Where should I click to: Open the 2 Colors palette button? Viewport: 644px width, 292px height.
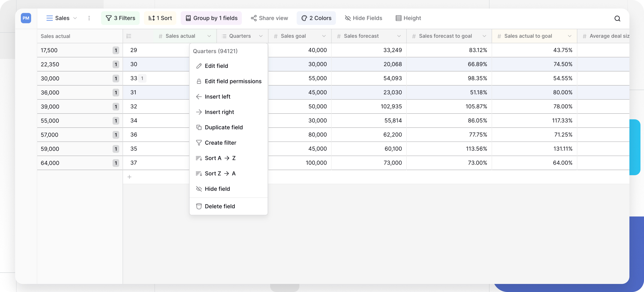coord(316,18)
